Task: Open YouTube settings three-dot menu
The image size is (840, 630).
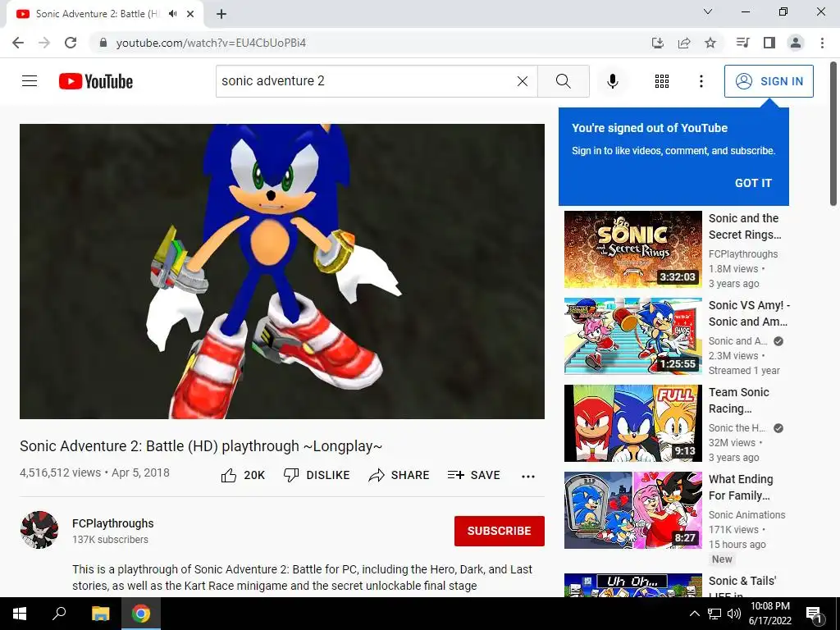Action: point(701,81)
